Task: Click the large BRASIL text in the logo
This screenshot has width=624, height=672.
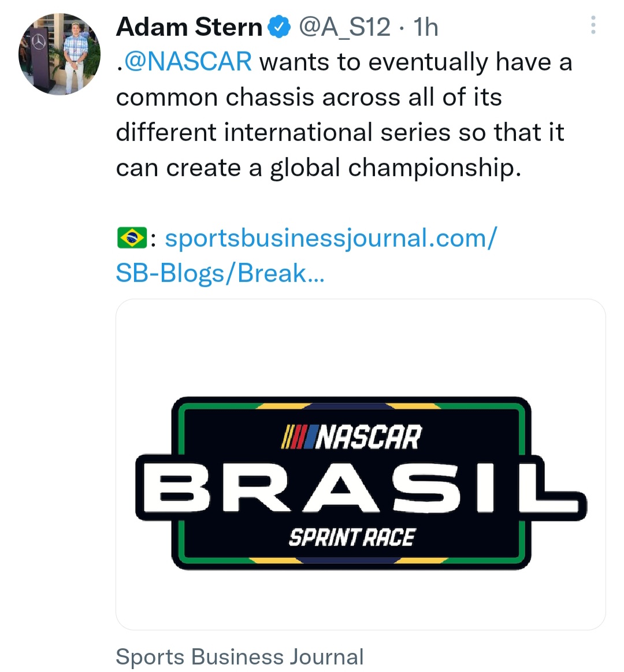Action: tap(361, 487)
